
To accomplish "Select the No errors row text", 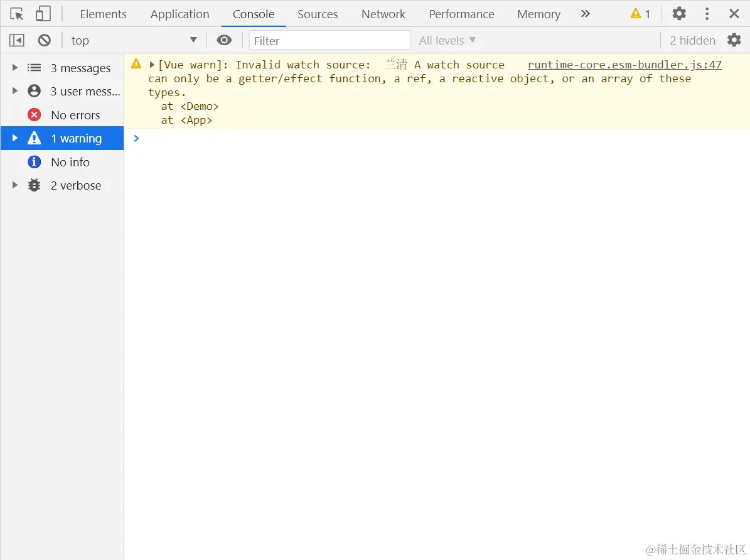I will (x=75, y=116).
